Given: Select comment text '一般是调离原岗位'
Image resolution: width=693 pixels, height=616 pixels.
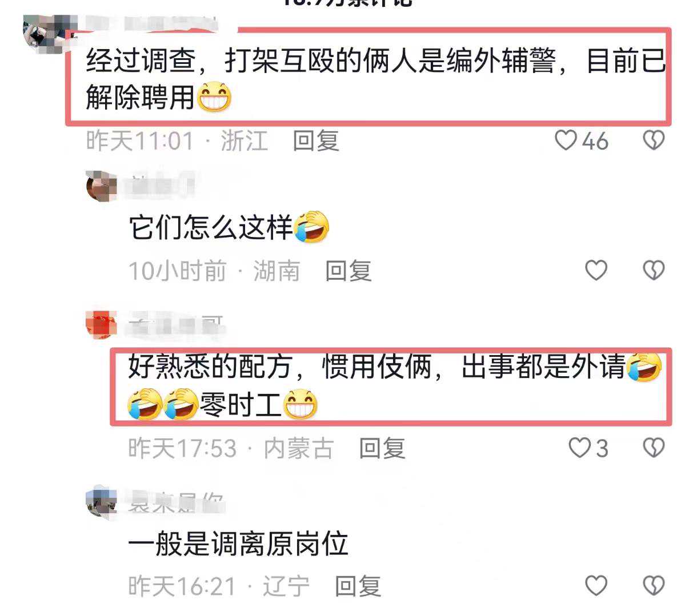Looking at the screenshot, I should pyautogui.click(x=238, y=543).
